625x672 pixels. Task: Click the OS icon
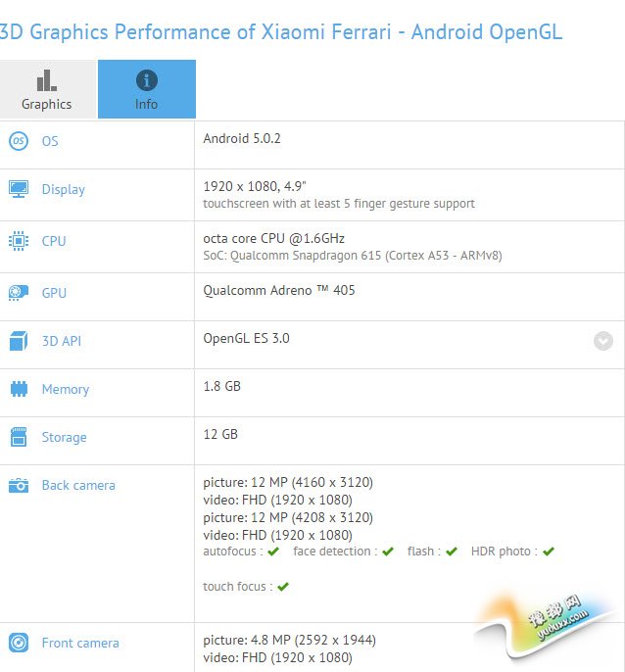coord(19,141)
